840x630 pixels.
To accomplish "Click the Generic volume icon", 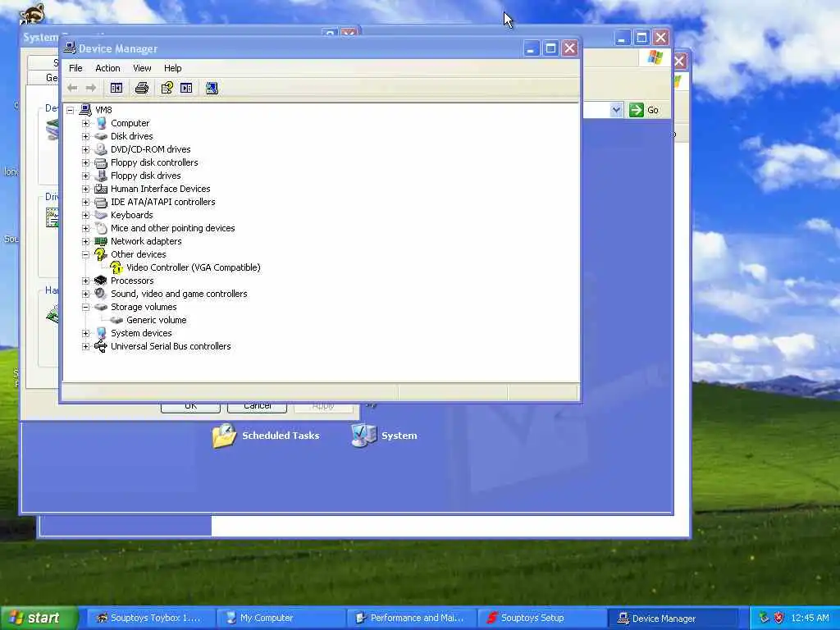I will pyautogui.click(x=116, y=320).
